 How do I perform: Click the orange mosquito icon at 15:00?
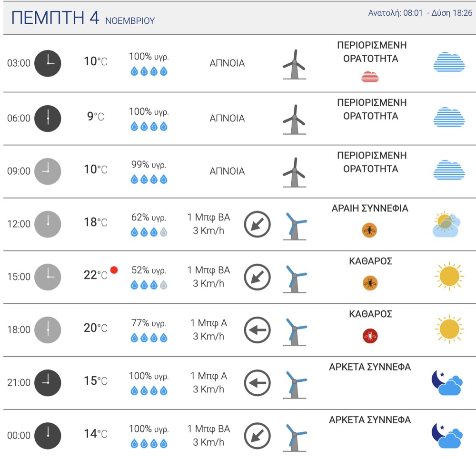click(x=370, y=283)
